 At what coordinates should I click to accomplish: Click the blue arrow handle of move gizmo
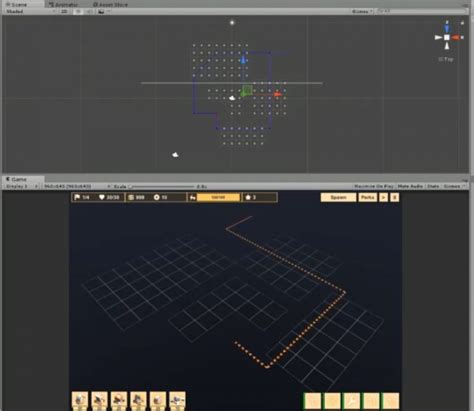pyautogui.click(x=243, y=60)
